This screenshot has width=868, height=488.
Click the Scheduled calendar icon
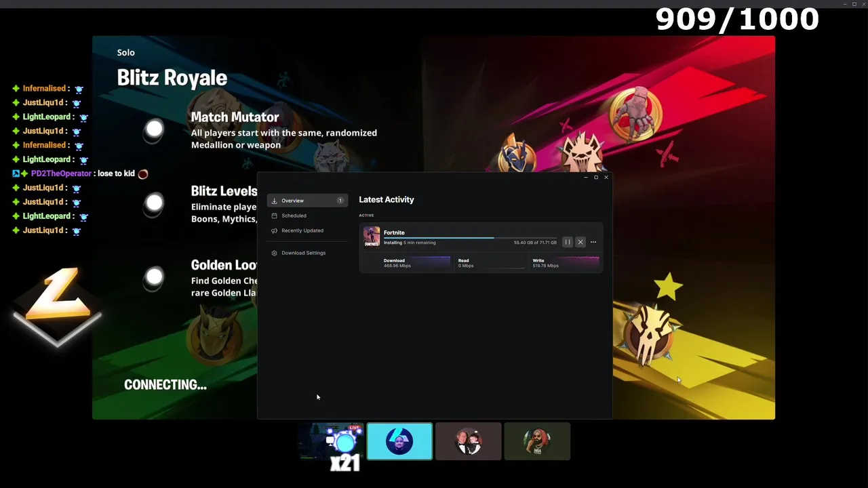[274, 216]
